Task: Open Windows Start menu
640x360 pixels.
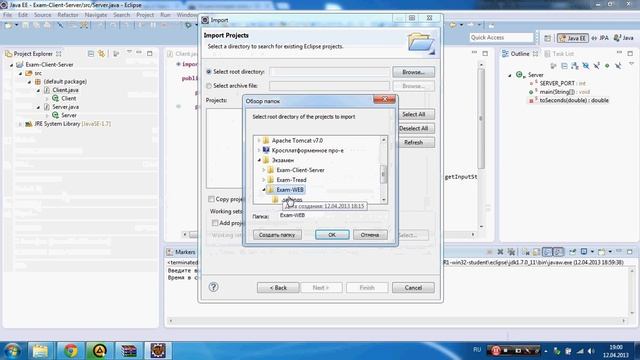Action: coord(12,351)
